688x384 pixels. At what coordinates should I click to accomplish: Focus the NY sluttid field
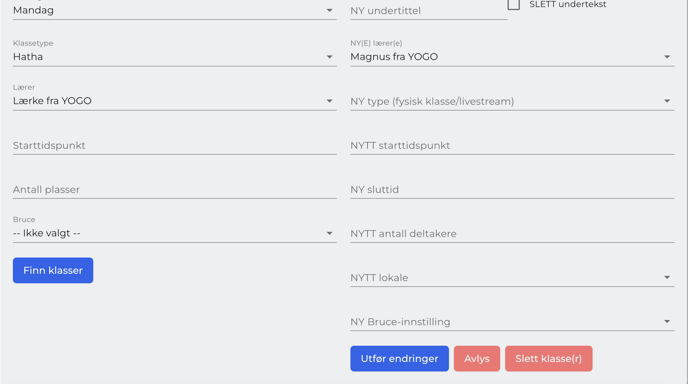(512, 190)
